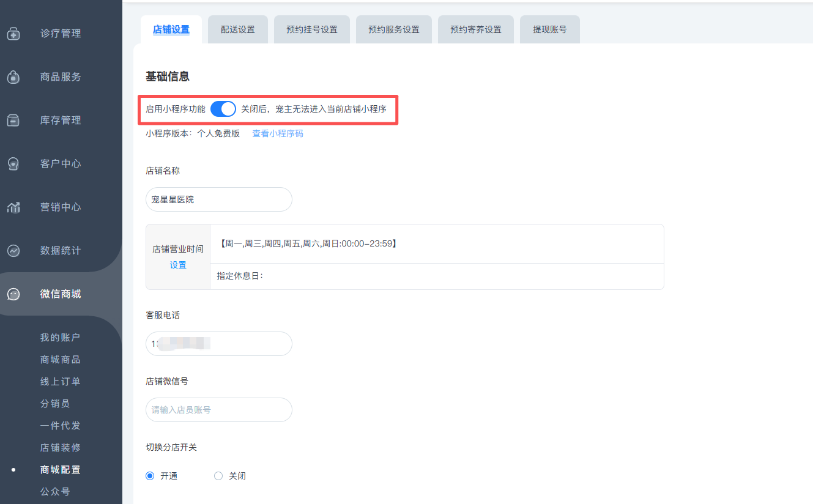The image size is (813, 504).
Task: Open 线上订单 in the sidebar submenu
Action: click(x=60, y=382)
